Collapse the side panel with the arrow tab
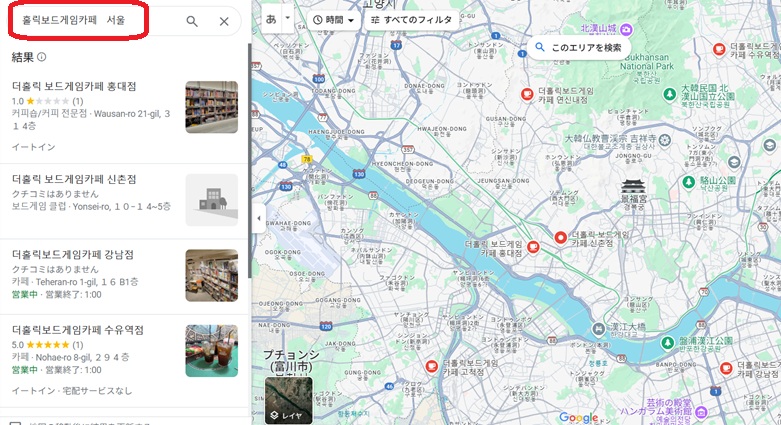 259,218
